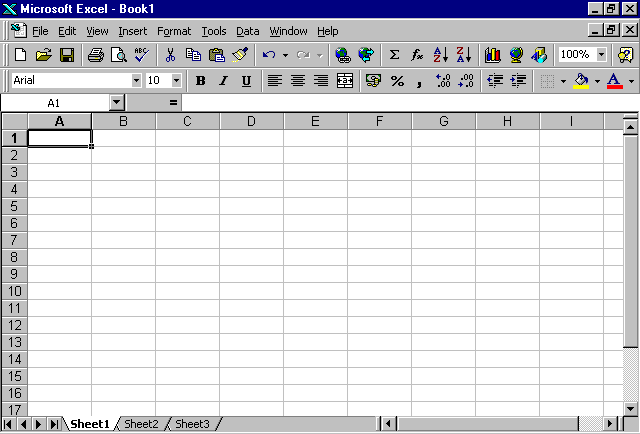The image size is (640, 434).
Task: Click the Edit Formula equals button
Action: click(x=173, y=103)
